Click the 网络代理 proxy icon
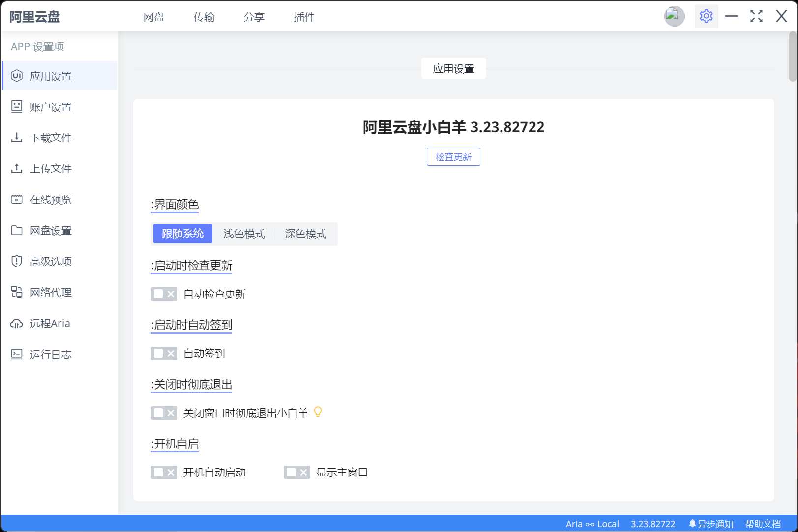 click(x=17, y=292)
